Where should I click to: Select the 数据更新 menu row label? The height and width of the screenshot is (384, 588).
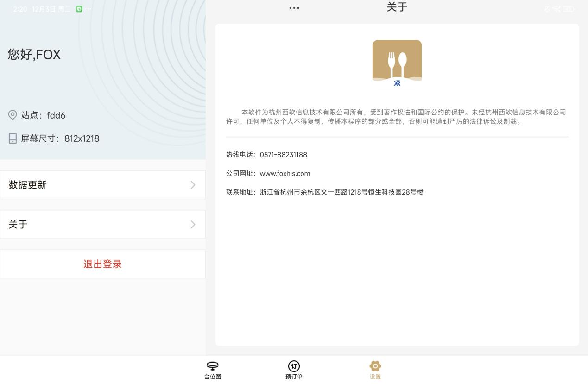click(x=28, y=185)
